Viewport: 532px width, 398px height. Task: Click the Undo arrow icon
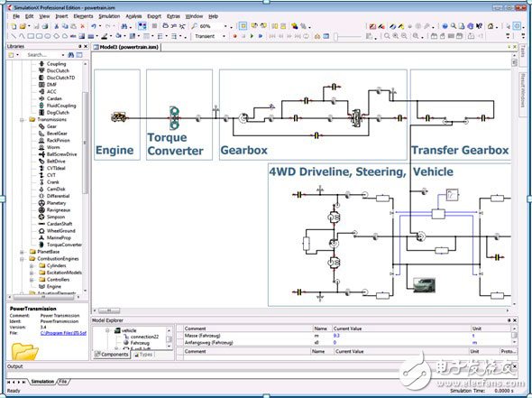pos(93,26)
